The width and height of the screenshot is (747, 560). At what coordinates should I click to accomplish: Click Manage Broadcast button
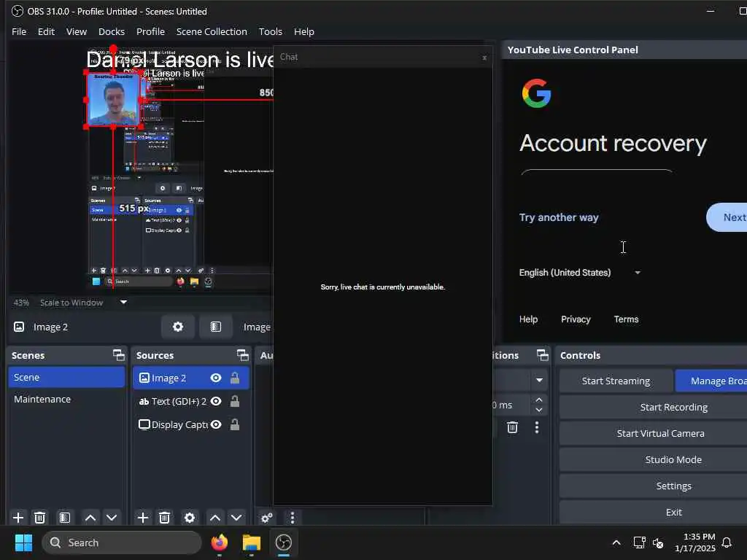pyautogui.click(x=711, y=381)
